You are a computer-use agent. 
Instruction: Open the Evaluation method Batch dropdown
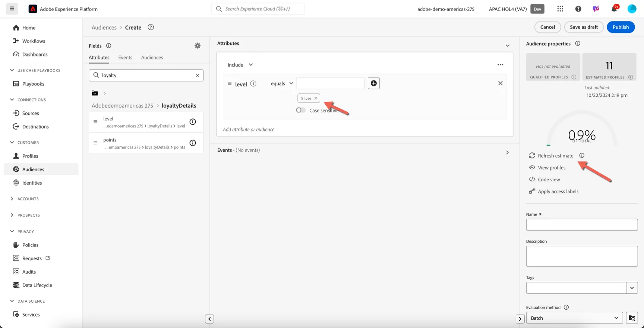point(574,318)
